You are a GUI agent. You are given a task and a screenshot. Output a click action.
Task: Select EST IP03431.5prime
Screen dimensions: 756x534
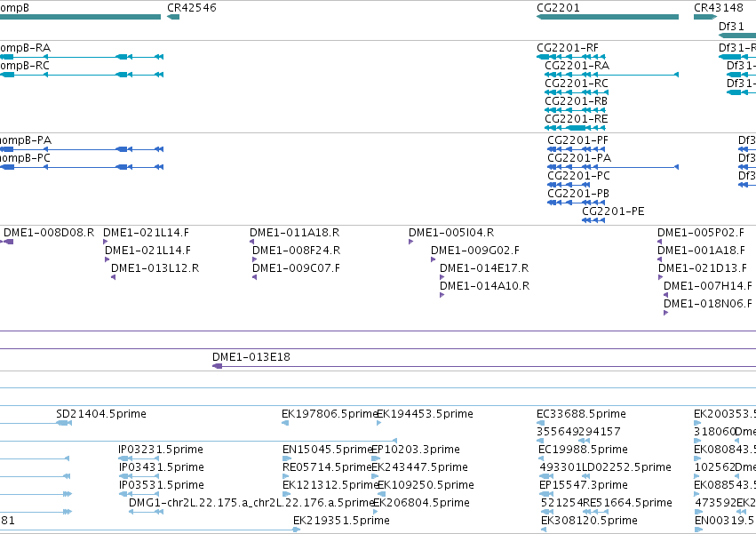click(162, 468)
